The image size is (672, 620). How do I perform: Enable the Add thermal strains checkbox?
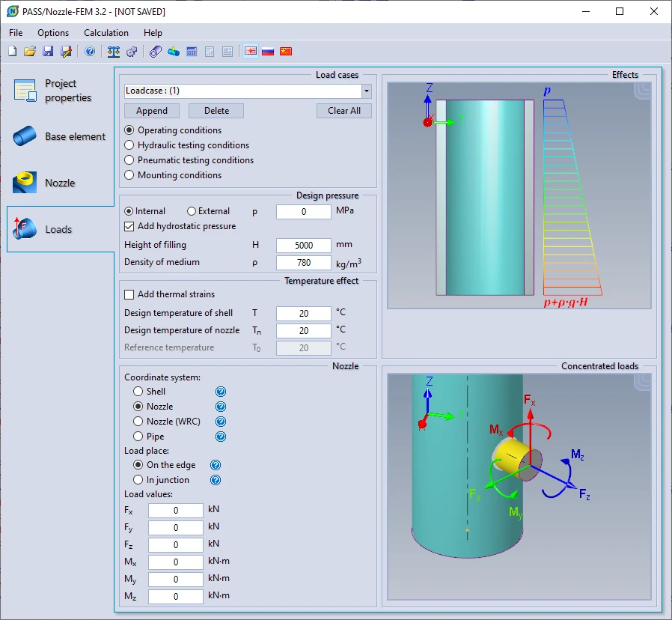(129, 294)
